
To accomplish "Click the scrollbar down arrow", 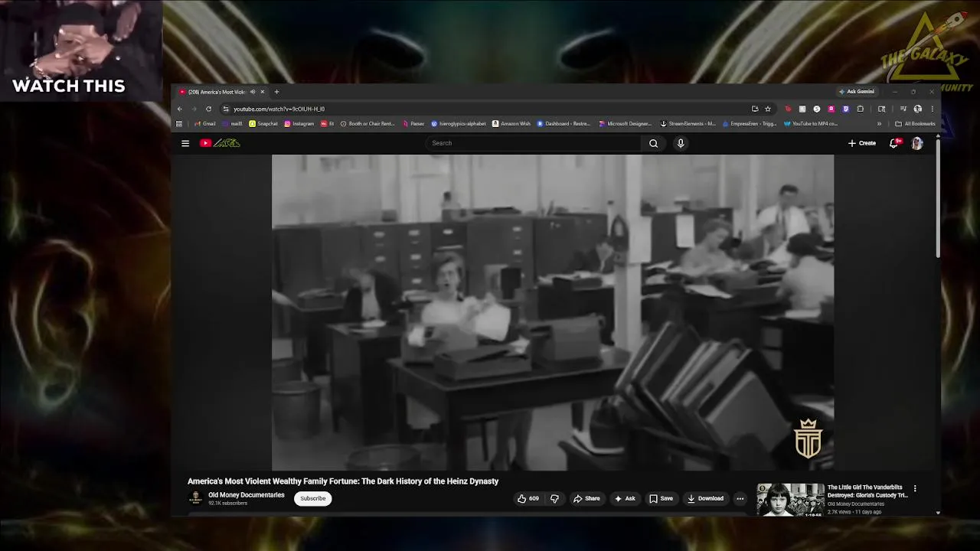I will 938,512.
